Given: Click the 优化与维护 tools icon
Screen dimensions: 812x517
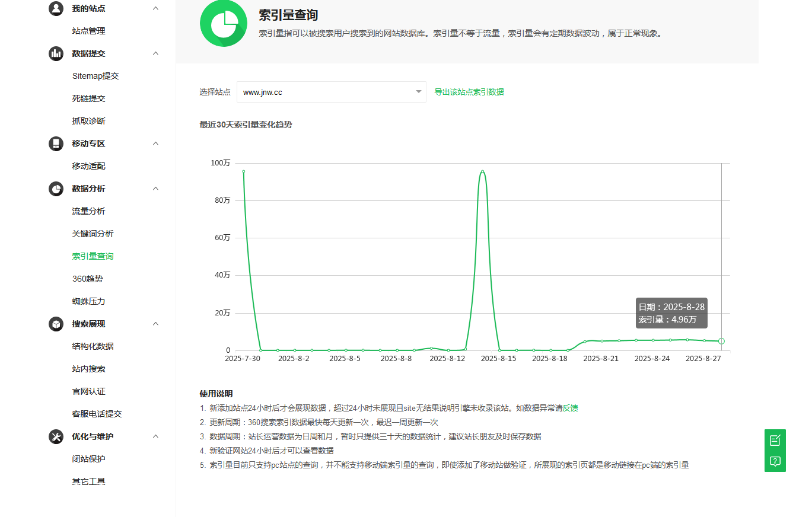Looking at the screenshot, I should [56, 436].
